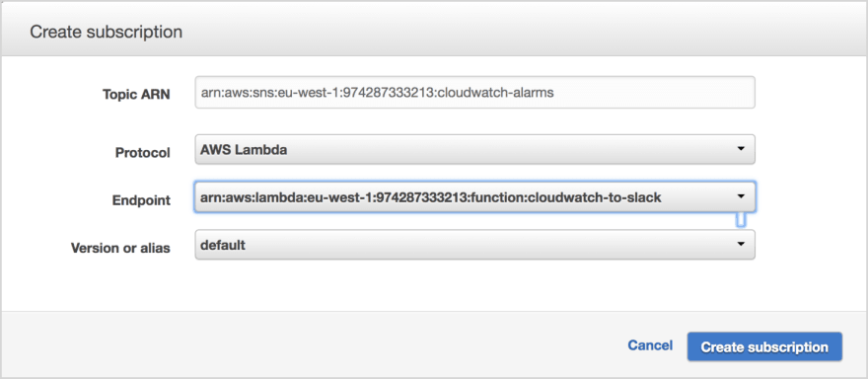Screen dimensions: 868x379
Task: Click the arrow on the Endpoint dropdown
Action: (740, 196)
